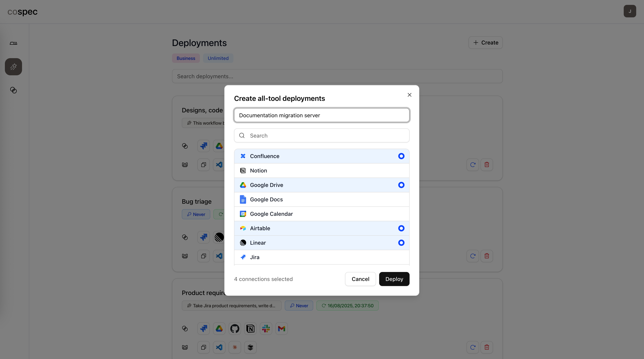Deselect the Airtable radio
Viewport: 644px width, 359px height.
pyautogui.click(x=401, y=228)
